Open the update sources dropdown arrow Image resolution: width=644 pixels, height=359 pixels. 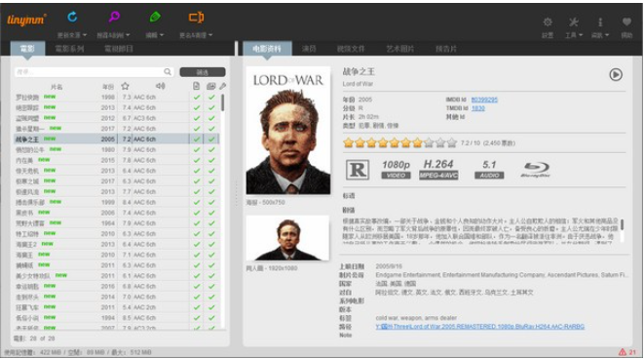[x=85, y=35]
